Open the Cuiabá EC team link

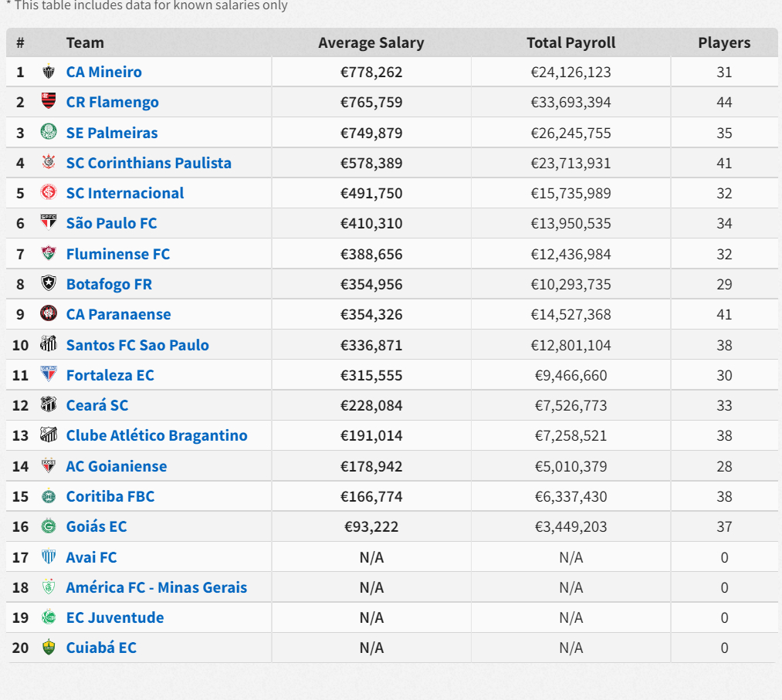(x=101, y=648)
